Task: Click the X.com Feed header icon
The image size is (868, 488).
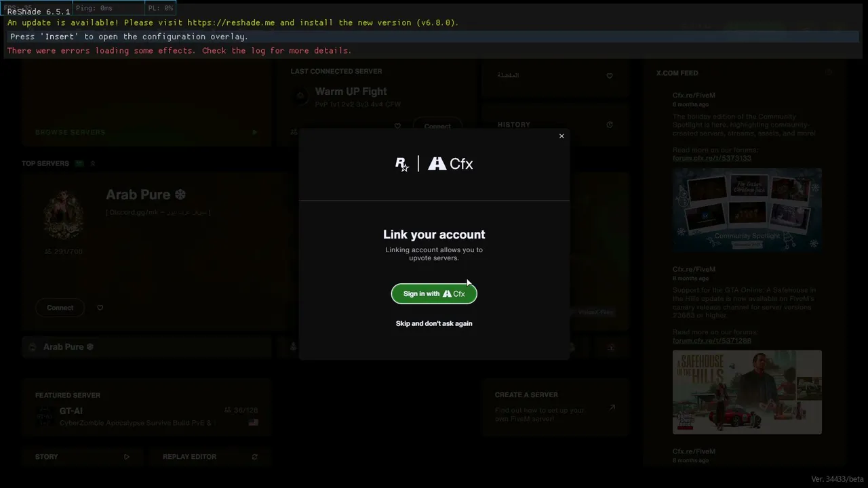Action: [829, 73]
